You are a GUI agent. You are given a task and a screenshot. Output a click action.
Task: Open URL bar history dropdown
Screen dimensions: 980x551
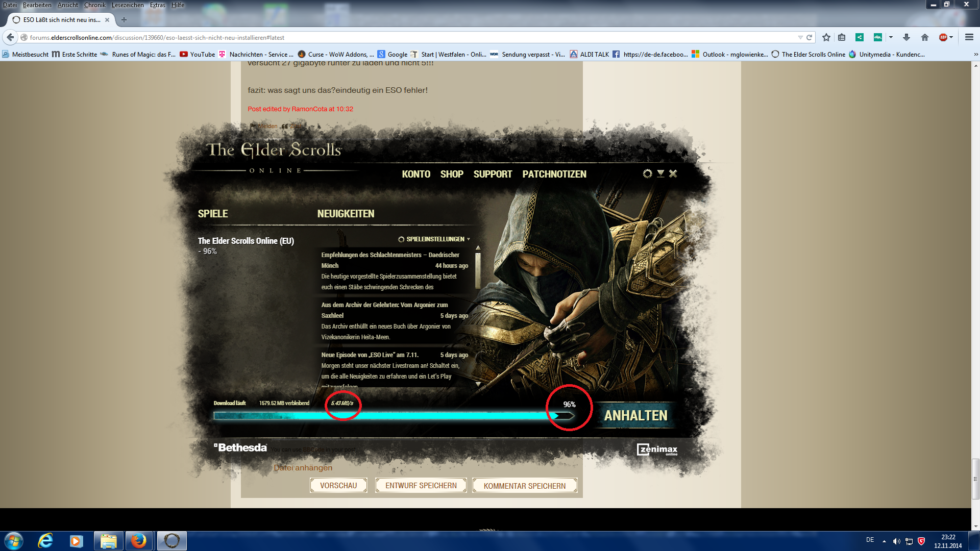click(x=800, y=38)
